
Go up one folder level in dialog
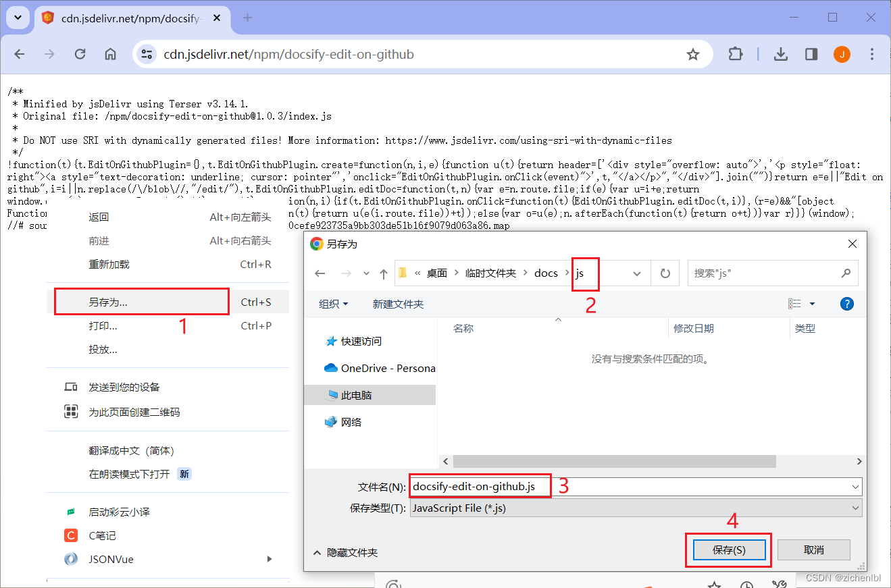point(384,273)
